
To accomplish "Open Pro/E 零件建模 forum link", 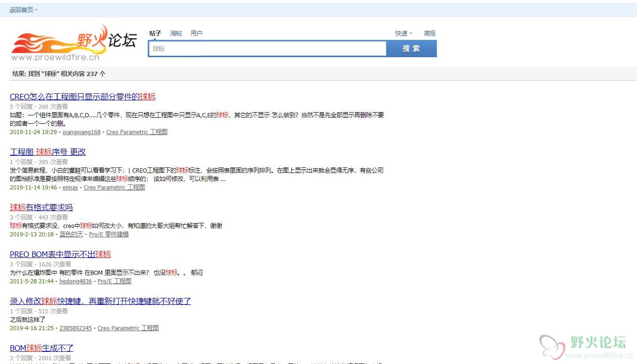I will point(109,235).
